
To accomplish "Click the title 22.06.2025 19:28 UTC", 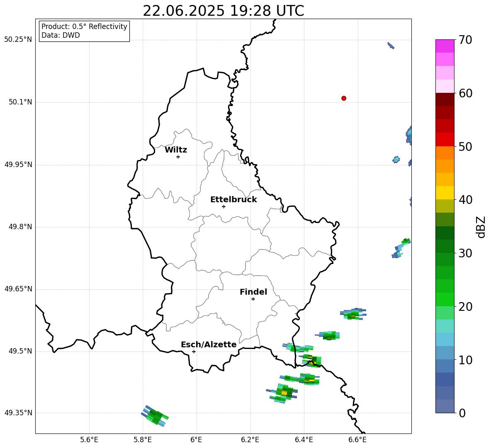I will (223, 11).
